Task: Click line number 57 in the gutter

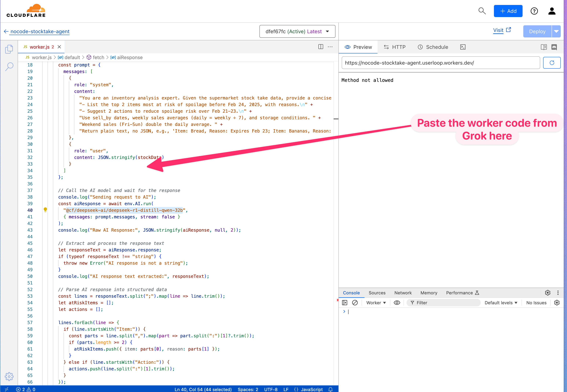Action: coord(30,322)
